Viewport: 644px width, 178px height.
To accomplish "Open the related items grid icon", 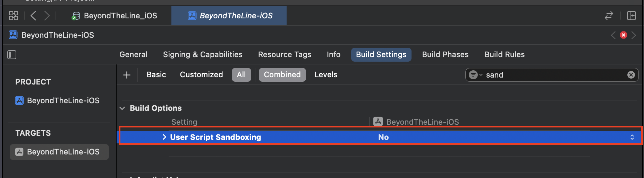I will [x=14, y=16].
